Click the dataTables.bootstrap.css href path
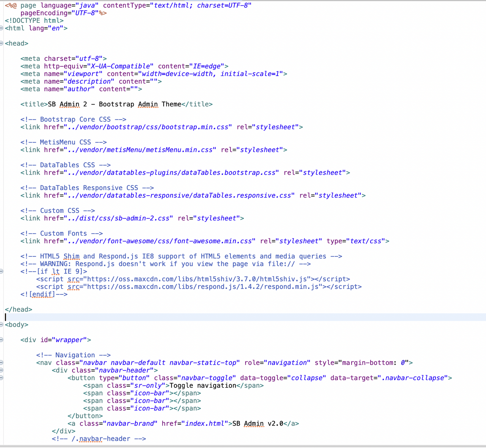 click(x=171, y=173)
